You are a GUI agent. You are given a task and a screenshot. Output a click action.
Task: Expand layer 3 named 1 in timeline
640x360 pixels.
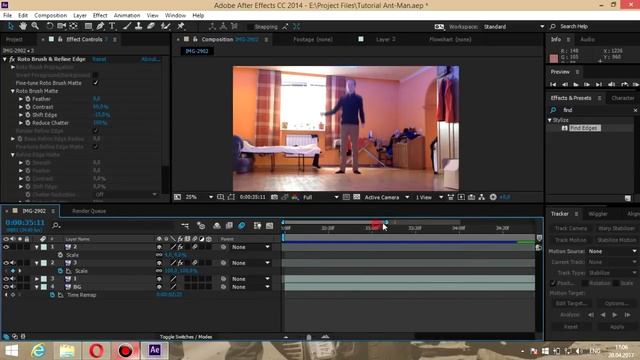[x=37, y=279]
